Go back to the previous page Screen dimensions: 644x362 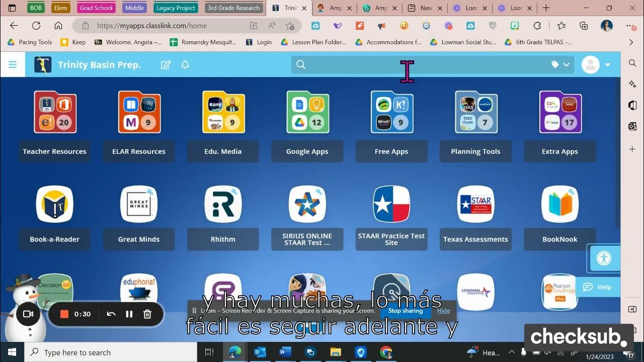coord(14,26)
